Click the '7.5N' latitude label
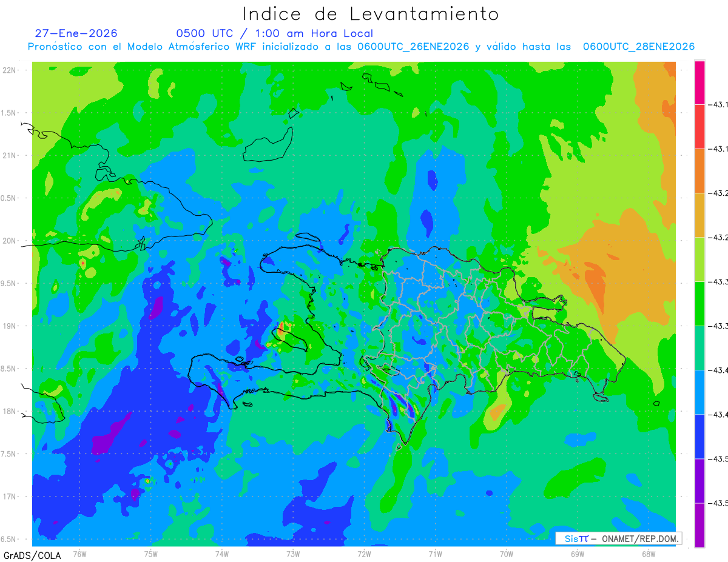This screenshot has height=562, width=728. point(9,454)
